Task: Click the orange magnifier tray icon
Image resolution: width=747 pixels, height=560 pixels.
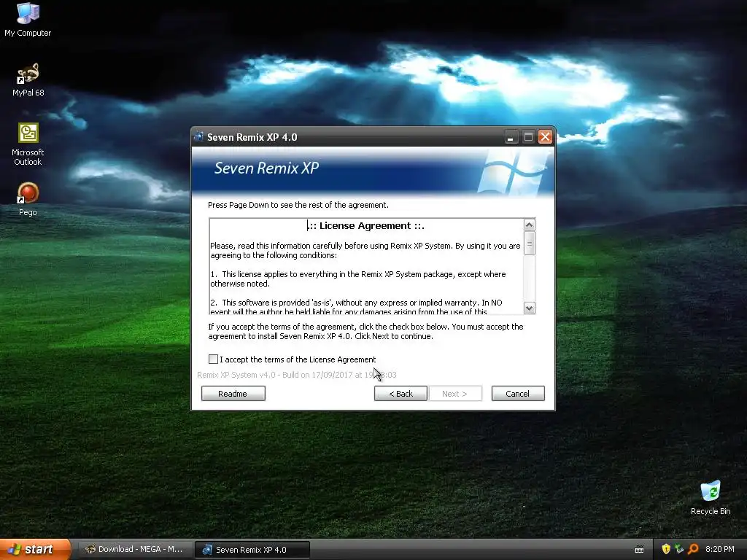Action: 693,549
